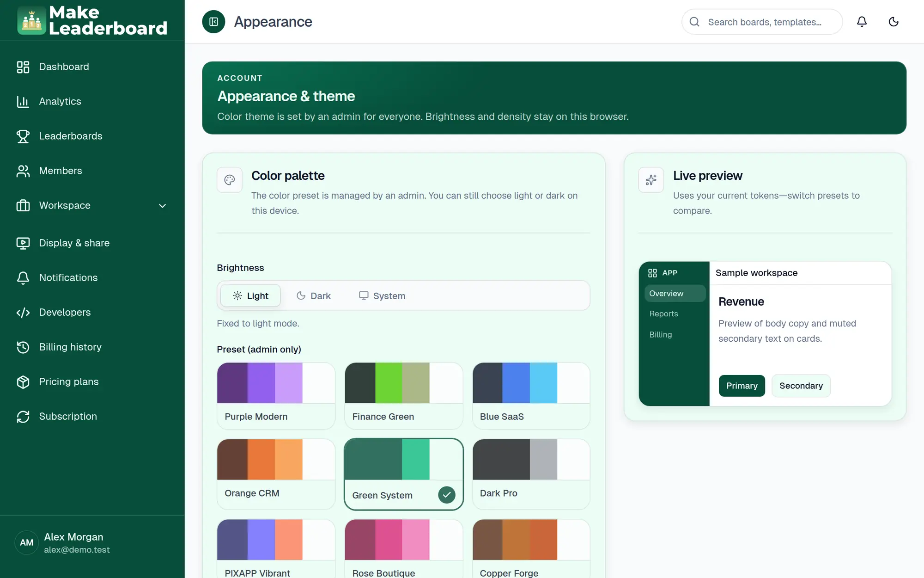The width and height of the screenshot is (924, 578).
Task: Open the Subscription page
Action: point(92,417)
